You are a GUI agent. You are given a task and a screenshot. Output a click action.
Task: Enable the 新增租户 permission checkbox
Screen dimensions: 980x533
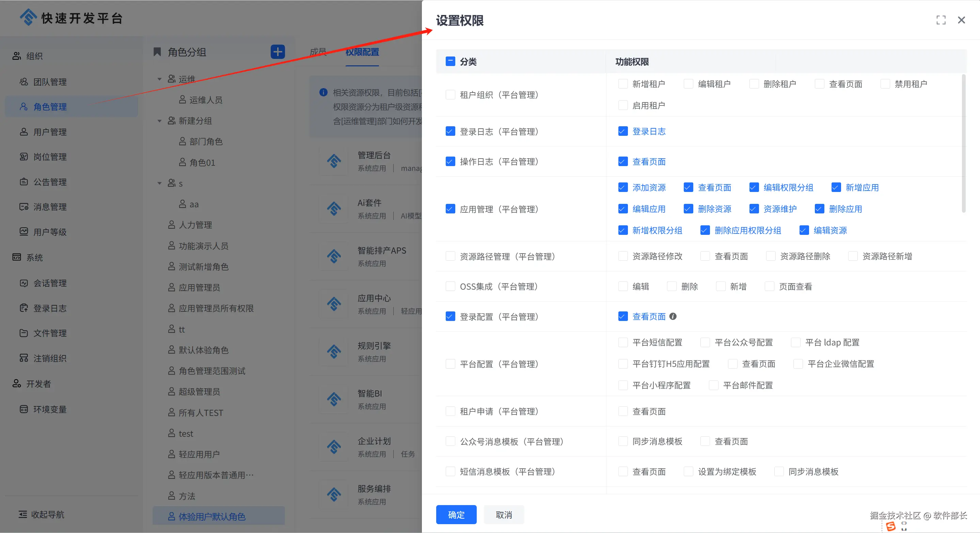[623, 84]
